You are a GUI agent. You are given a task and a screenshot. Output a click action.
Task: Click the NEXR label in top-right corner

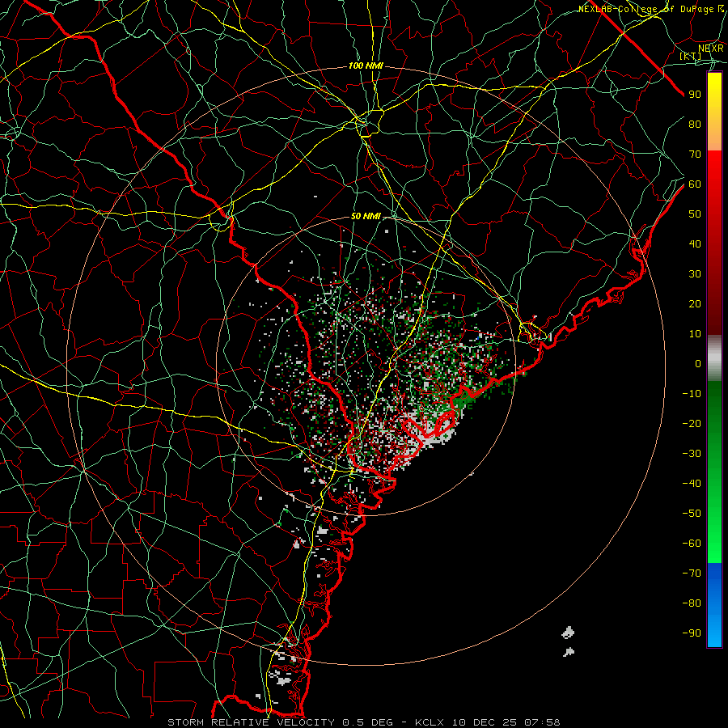(710, 48)
